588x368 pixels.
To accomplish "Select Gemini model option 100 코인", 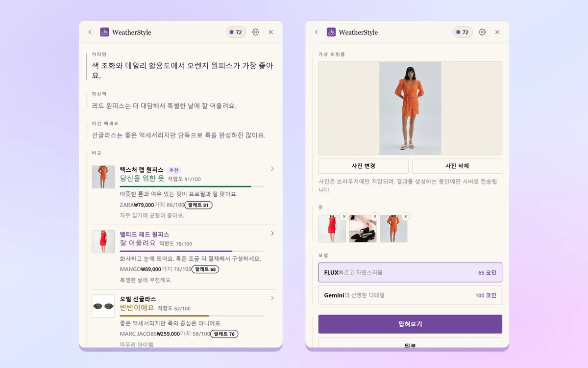I will pyautogui.click(x=410, y=295).
